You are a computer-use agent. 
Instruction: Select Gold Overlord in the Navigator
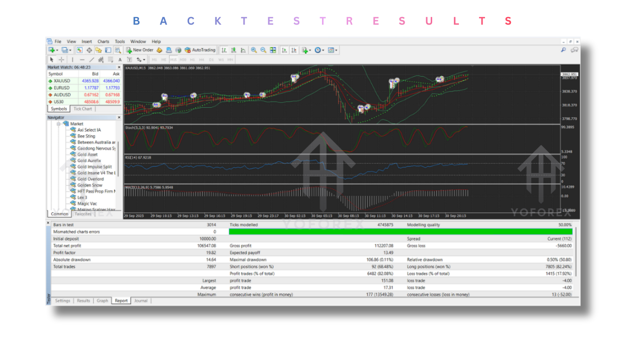(91, 179)
